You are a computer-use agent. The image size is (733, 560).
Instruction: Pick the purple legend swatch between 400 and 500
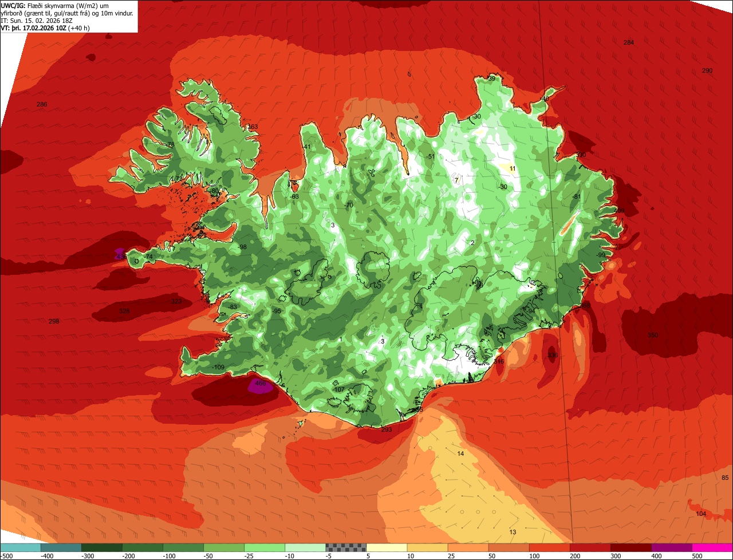click(671, 547)
